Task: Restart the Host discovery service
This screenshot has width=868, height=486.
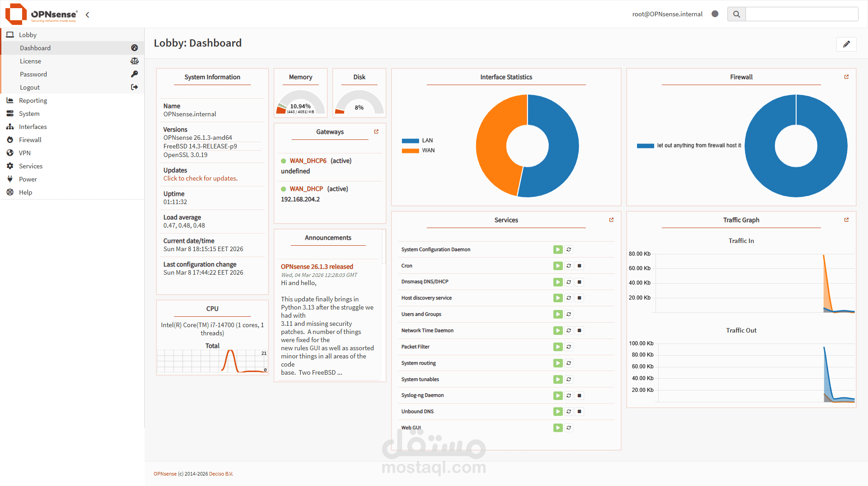Action: (x=569, y=298)
